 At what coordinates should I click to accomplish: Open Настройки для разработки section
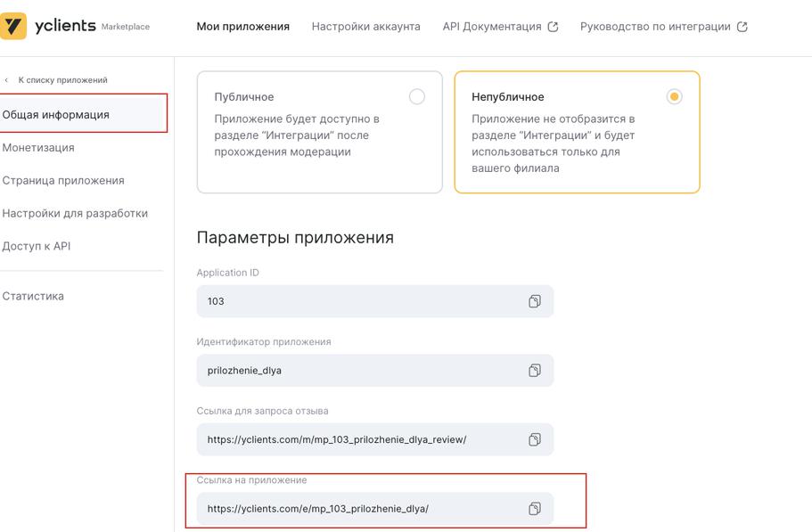coord(75,214)
